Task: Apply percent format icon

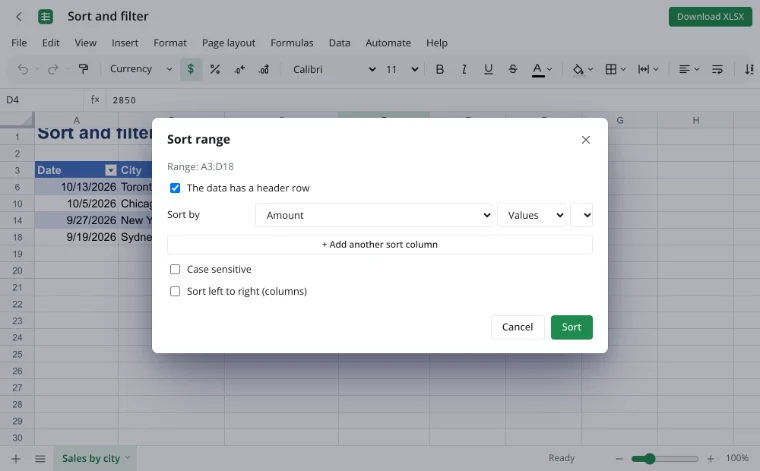Action: 215,69
